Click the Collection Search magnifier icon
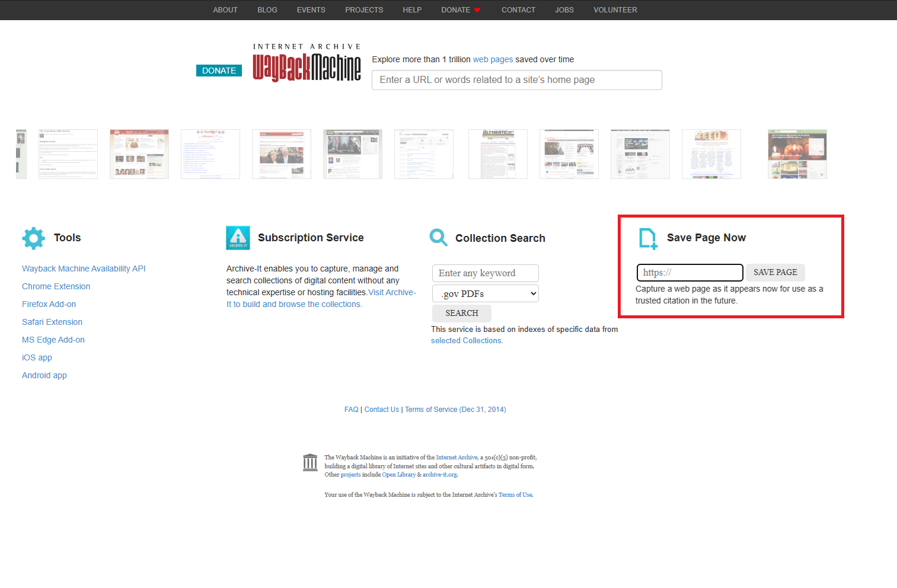The height and width of the screenshot is (588, 897). (x=438, y=238)
